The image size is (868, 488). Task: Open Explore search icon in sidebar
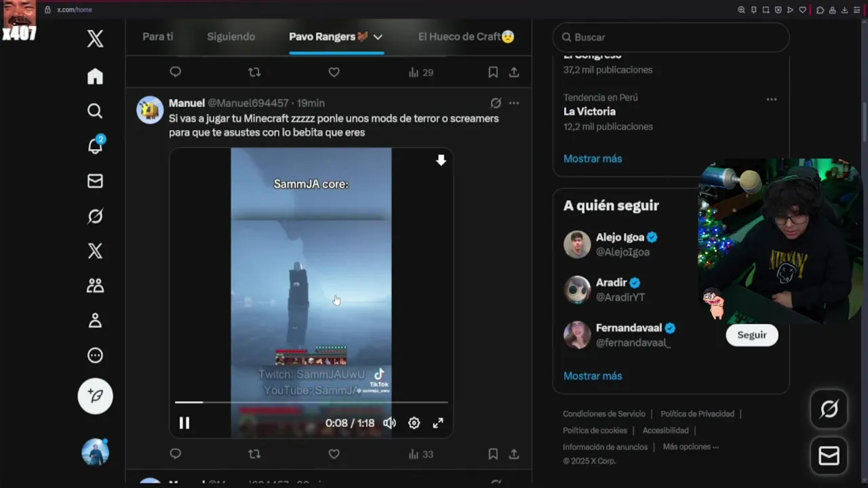coord(95,110)
